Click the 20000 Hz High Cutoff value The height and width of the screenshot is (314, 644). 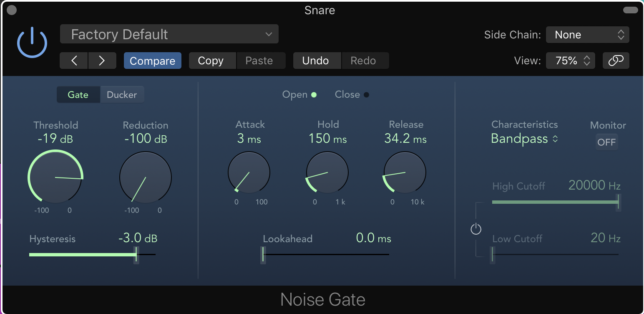(594, 185)
